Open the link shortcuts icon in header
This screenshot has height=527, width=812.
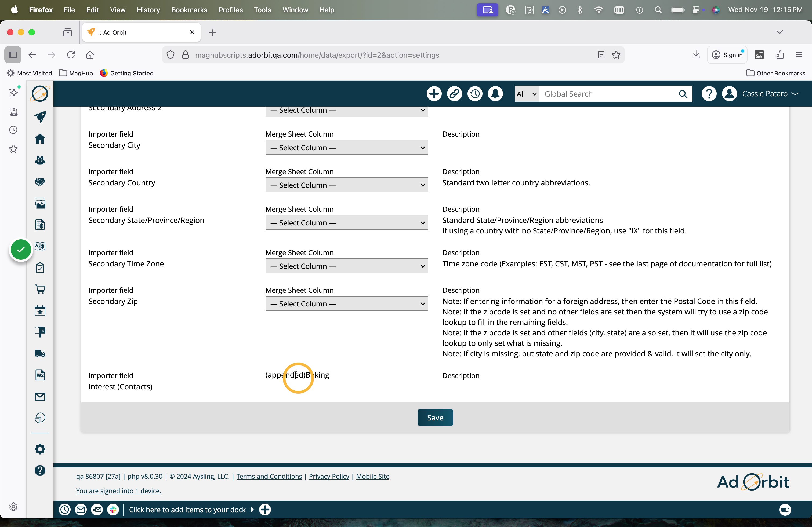pyautogui.click(x=454, y=94)
